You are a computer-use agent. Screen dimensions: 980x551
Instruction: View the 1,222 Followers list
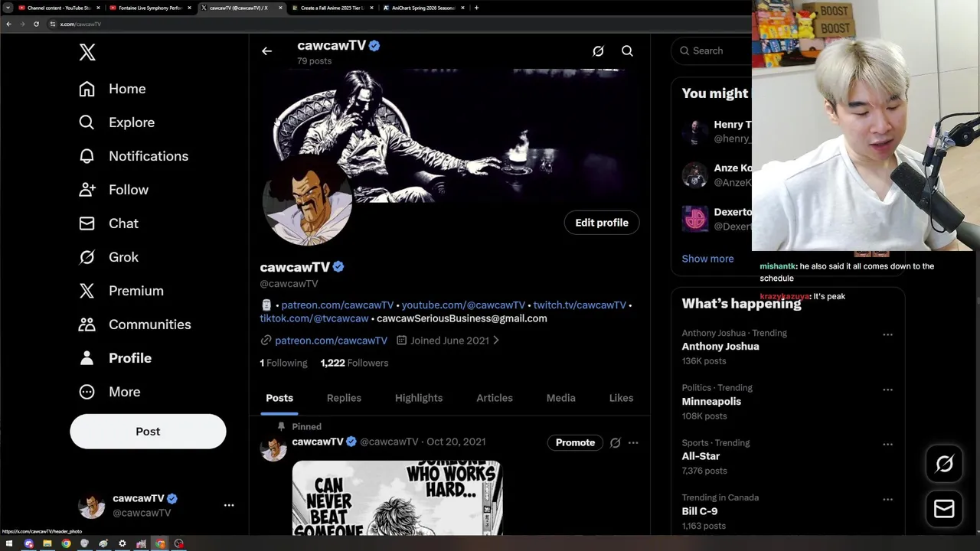click(x=354, y=363)
